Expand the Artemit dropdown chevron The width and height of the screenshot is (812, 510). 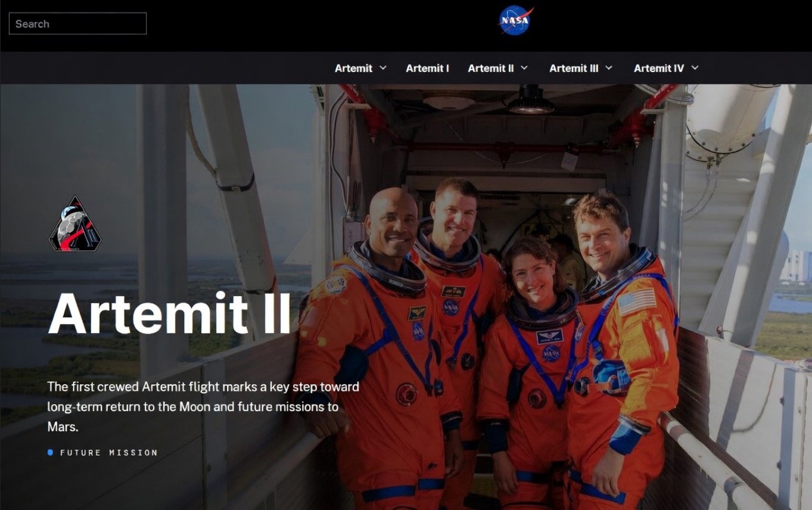383,68
